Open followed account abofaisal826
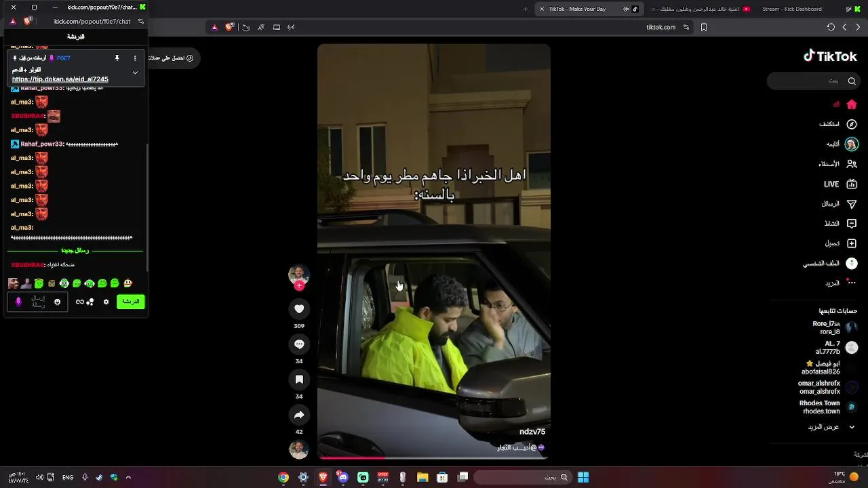Image resolution: width=868 pixels, height=488 pixels. [831, 367]
